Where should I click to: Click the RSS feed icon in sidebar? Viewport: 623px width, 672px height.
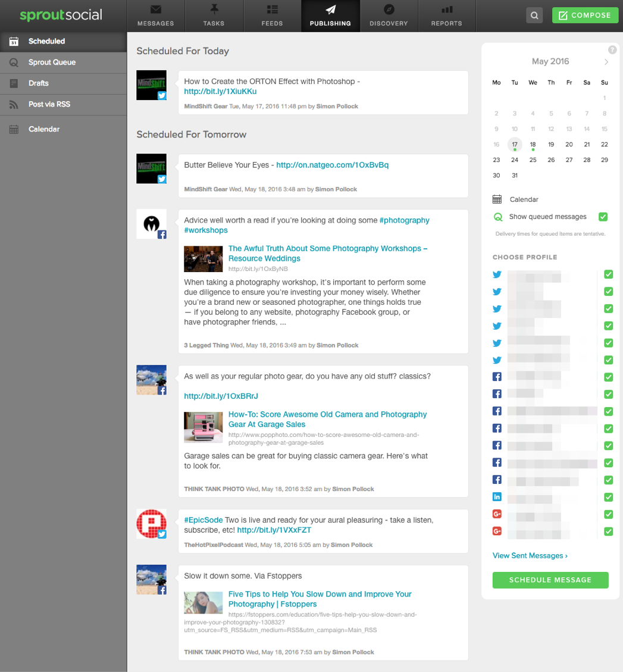click(14, 105)
